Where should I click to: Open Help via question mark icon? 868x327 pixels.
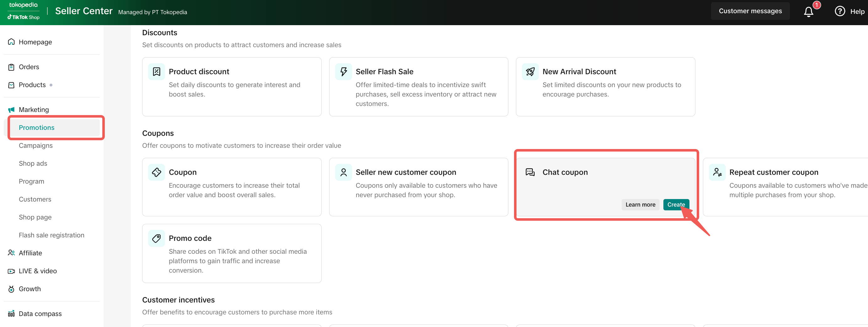click(x=839, y=11)
